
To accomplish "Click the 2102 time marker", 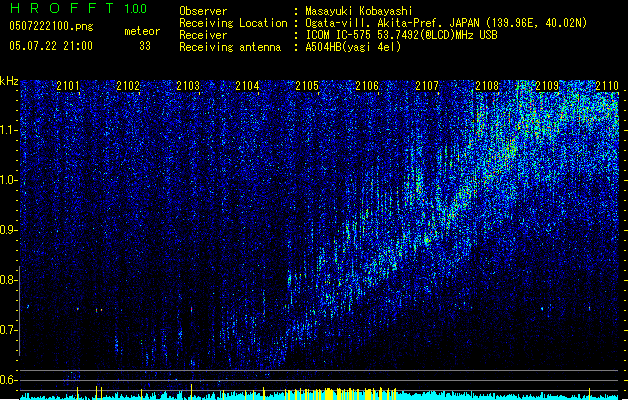I will pyautogui.click(x=128, y=86).
